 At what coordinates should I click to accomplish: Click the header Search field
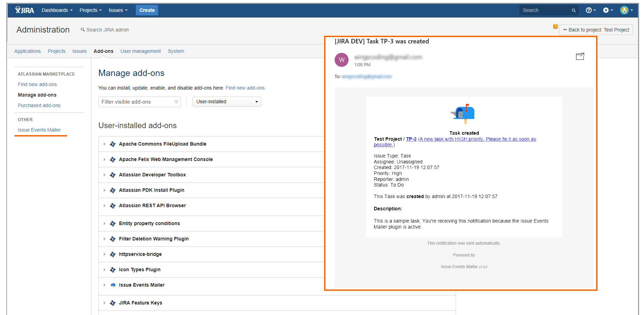coord(549,10)
